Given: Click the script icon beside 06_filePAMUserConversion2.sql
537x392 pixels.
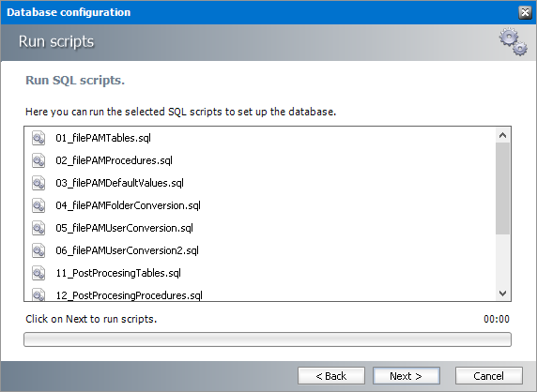Looking at the screenshot, I should [x=38, y=251].
